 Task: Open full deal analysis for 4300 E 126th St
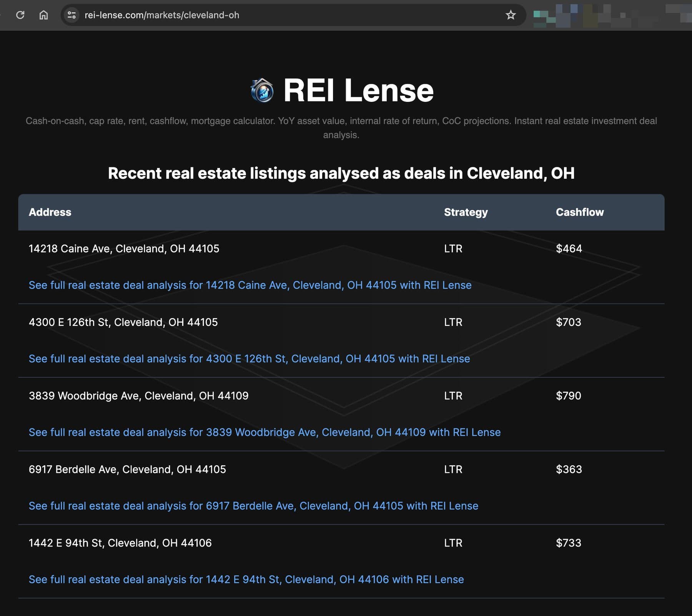tap(249, 359)
